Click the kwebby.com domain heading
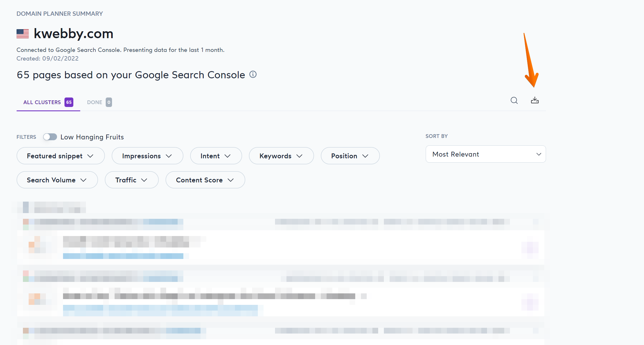 coord(73,34)
